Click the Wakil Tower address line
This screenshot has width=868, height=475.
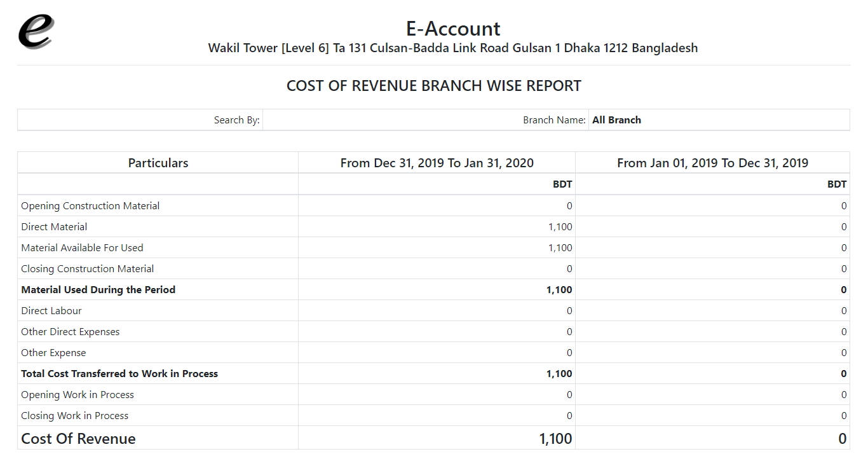pyautogui.click(x=452, y=48)
